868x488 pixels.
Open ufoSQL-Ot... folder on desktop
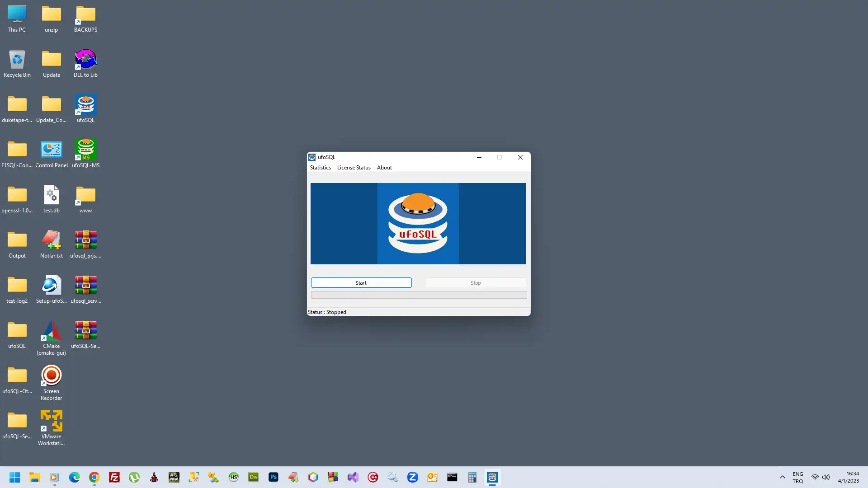click(x=17, y=375)
